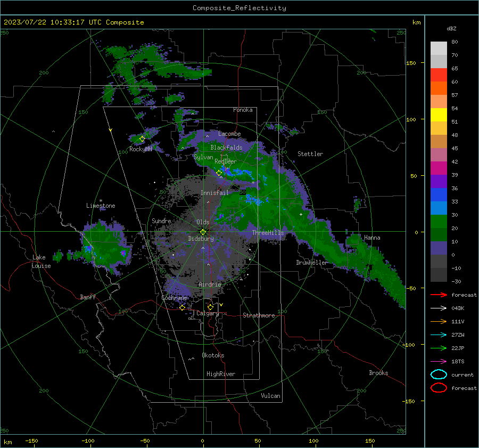The width and height of the screenshot is (479, 448).
Task: Click the Cochrane town label
Action: [174, 298]
